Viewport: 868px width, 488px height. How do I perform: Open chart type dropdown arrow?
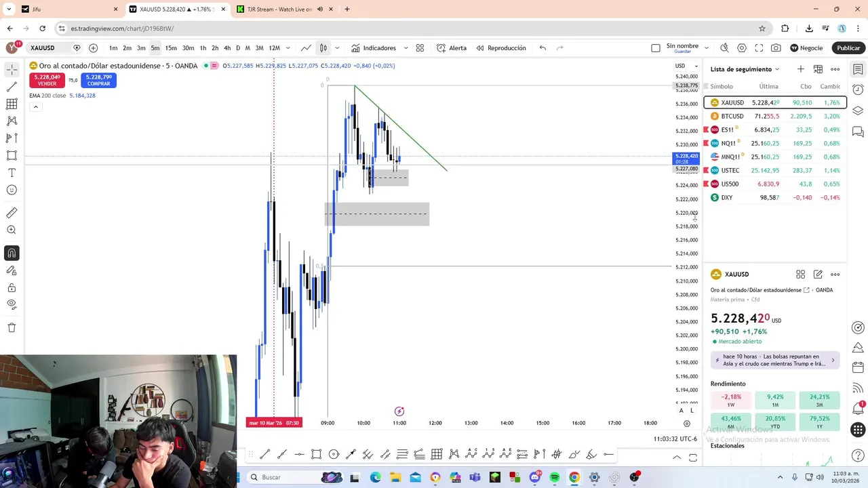337,48
